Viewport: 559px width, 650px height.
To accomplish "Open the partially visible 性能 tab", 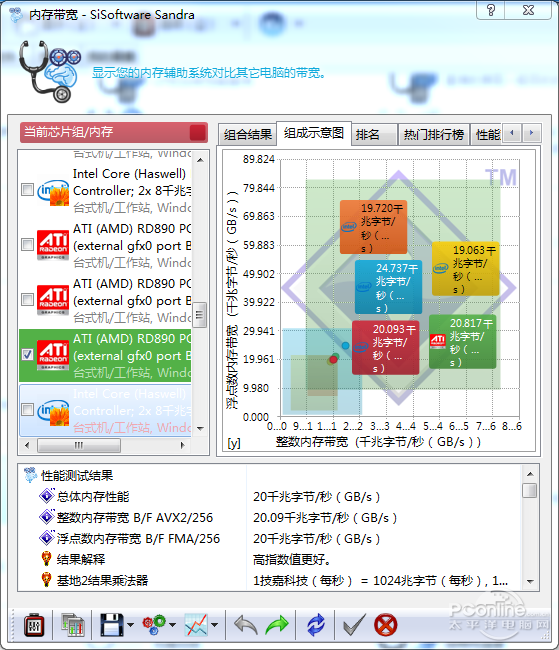I will pos(486,134).
